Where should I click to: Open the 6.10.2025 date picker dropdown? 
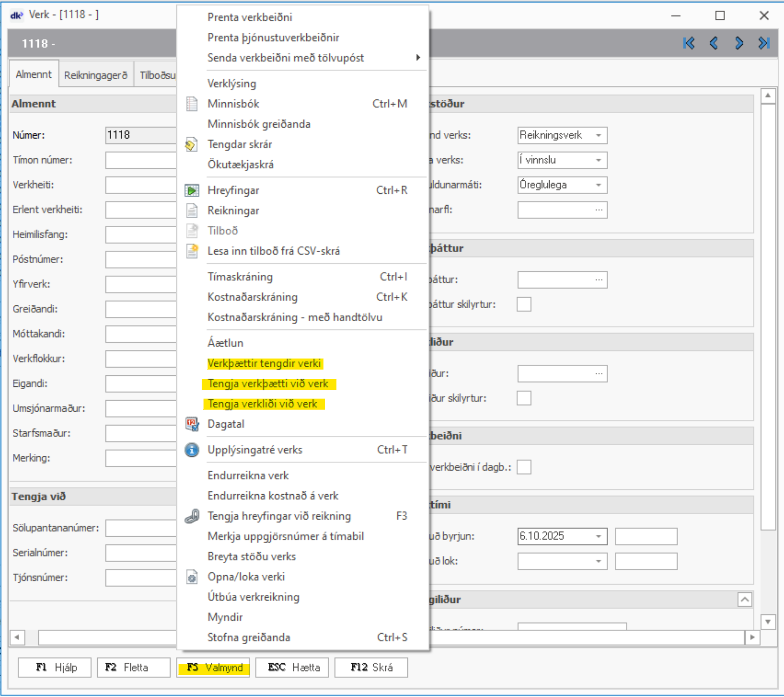coord(598,536)
